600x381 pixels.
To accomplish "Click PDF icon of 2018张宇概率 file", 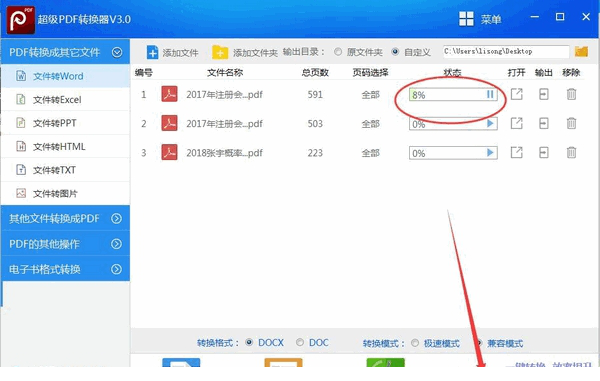I will click(x=169, y=152).
